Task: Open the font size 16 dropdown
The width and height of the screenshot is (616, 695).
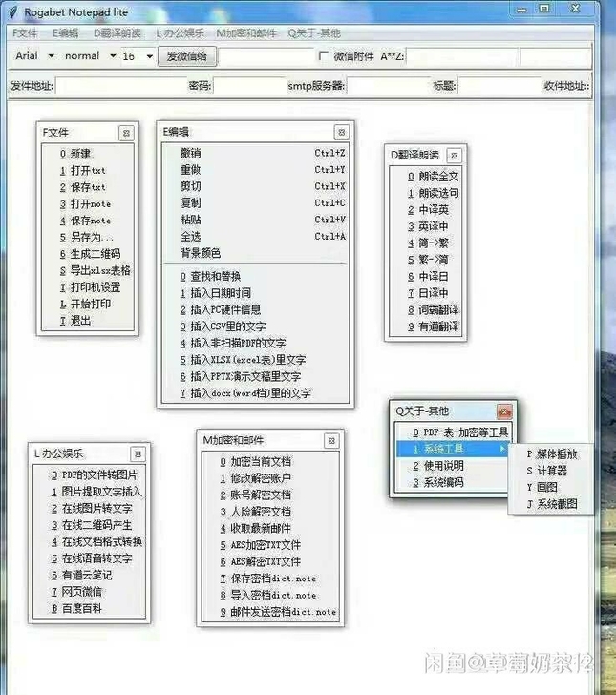Action: [138, 56]
